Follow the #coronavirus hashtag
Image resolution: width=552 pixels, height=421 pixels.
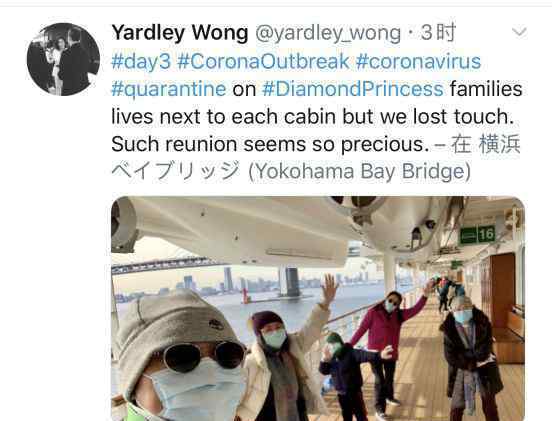click(418, 61)
